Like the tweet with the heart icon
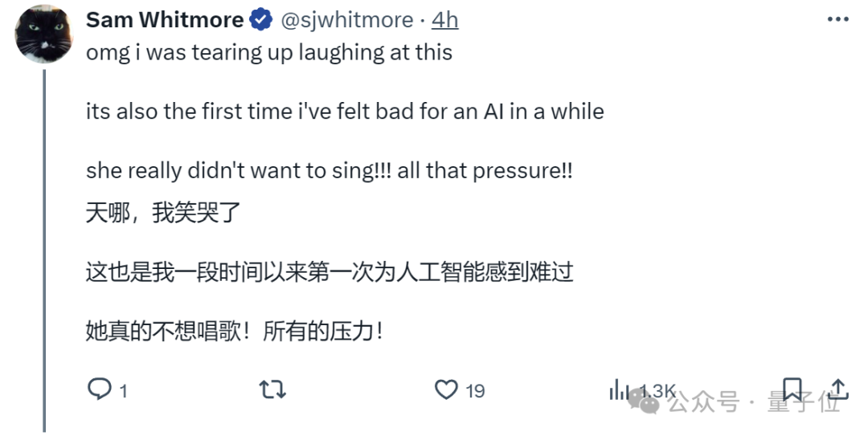This screenshot has width=868, height=436. (x=446, y=389)
